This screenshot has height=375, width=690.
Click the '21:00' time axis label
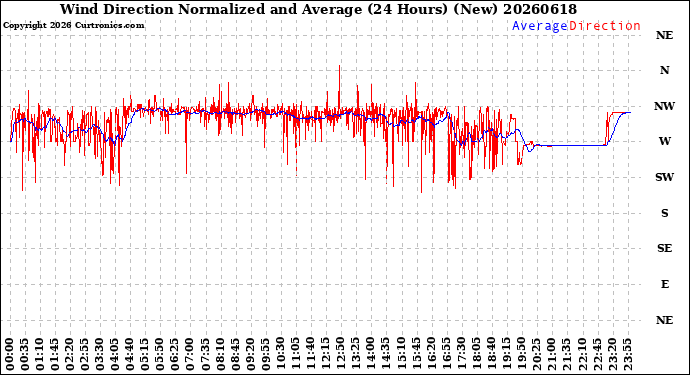[x=551, y=355]
